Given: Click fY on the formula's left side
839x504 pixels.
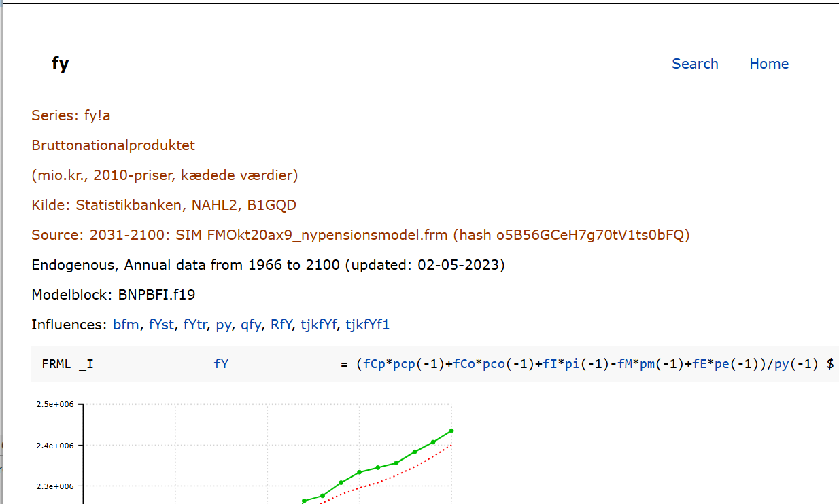Looking at the screenshot, I should 221,363.
